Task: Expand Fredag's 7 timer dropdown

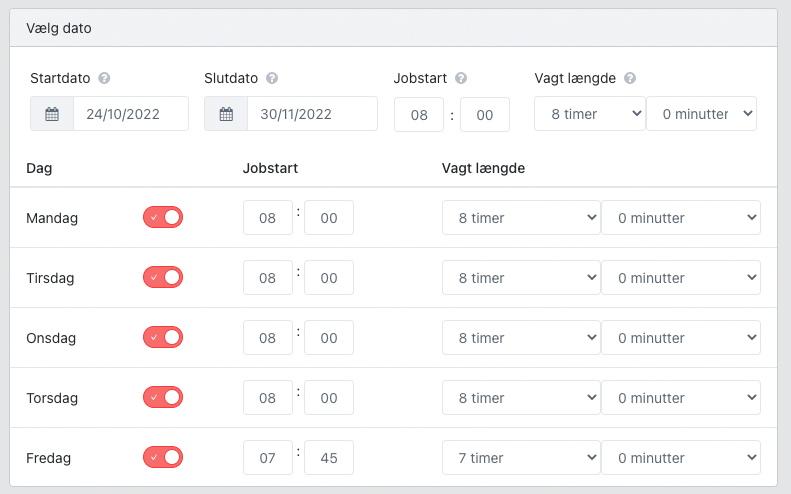Action: (x=521, y=458)
